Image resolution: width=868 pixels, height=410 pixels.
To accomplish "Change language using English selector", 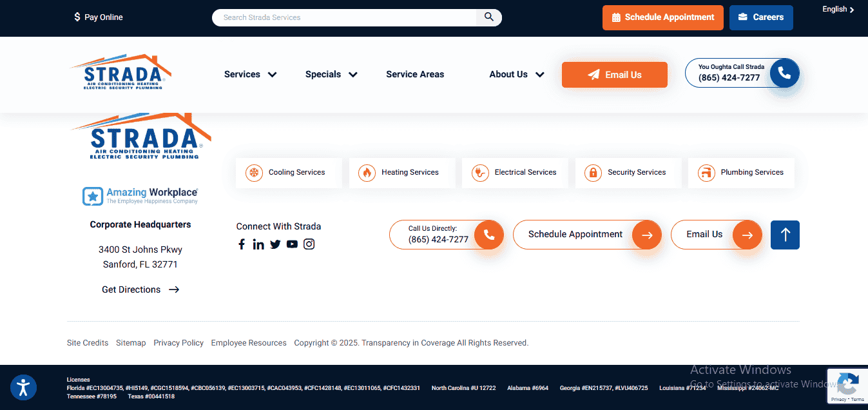I will pos(838,10).
